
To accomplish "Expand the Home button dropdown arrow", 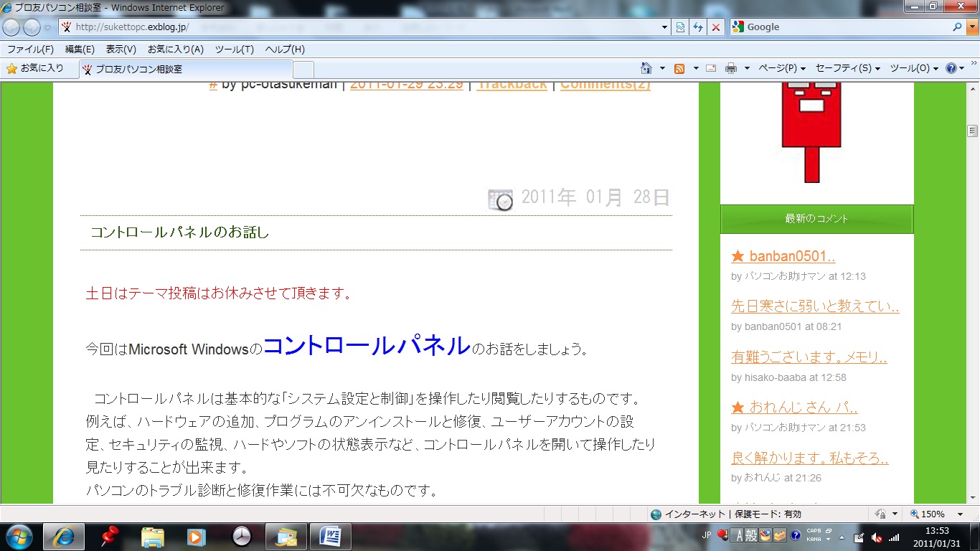I will click(x=662, y=68).
